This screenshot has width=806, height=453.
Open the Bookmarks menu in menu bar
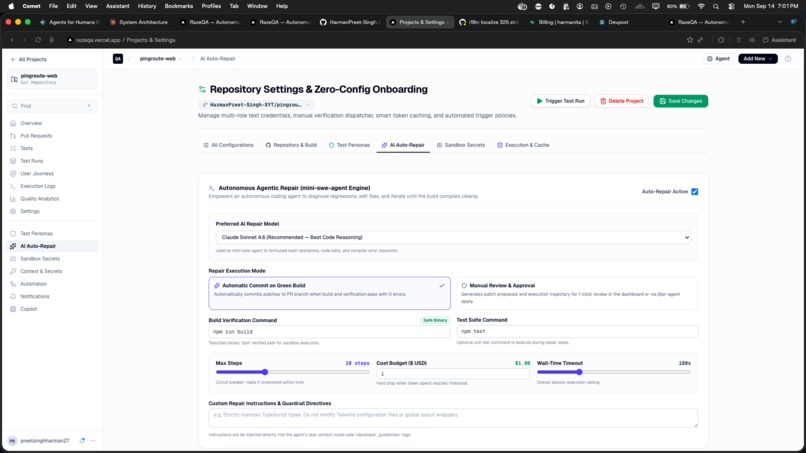pyautogui.click(x=178, y=6)
